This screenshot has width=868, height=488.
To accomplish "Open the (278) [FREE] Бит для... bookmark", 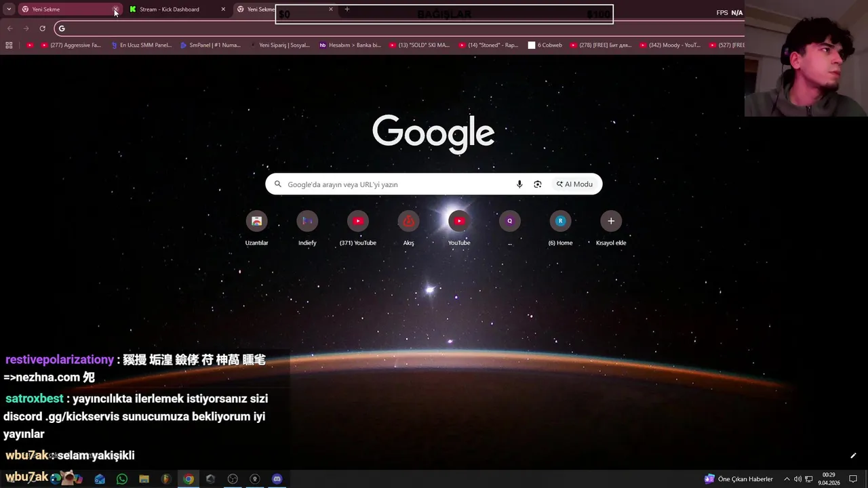I will pyautogui.click(x=601, y=45).
